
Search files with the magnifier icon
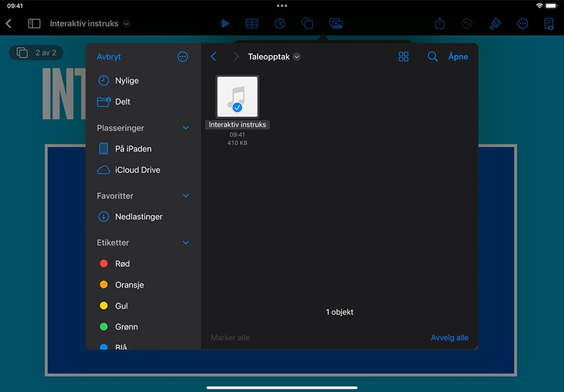(433, 57)
